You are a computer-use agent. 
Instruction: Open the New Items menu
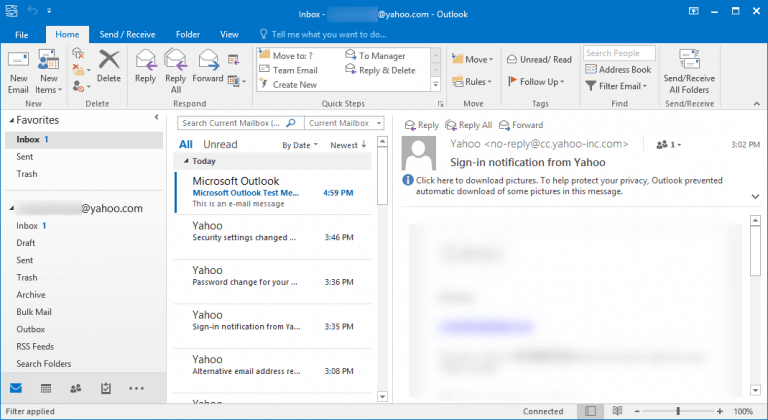pos(48,73)
